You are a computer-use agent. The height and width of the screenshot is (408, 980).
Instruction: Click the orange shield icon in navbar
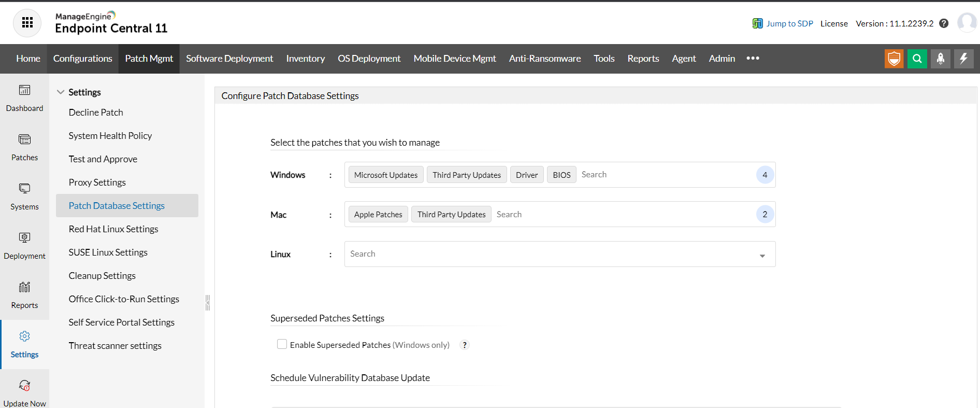893,59
